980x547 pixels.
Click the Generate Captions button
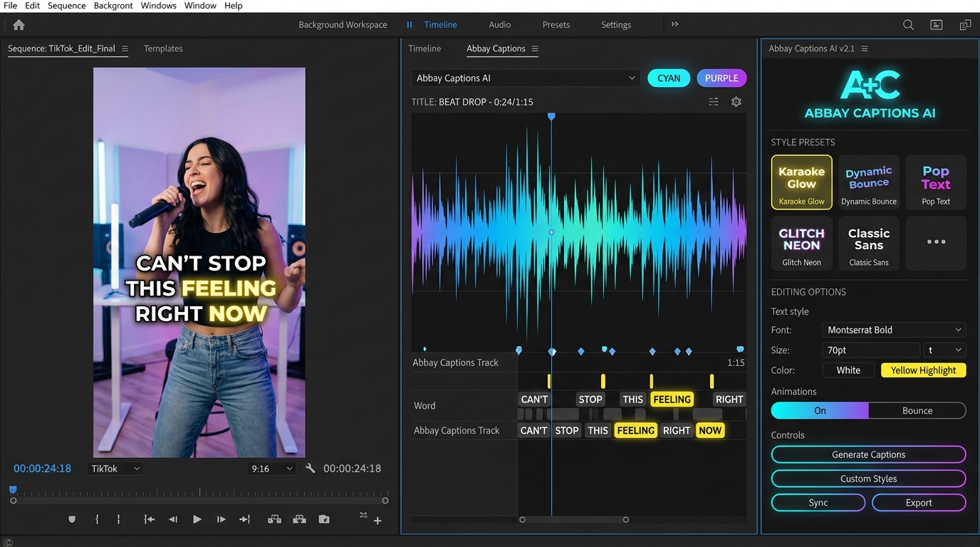[868, 454]
